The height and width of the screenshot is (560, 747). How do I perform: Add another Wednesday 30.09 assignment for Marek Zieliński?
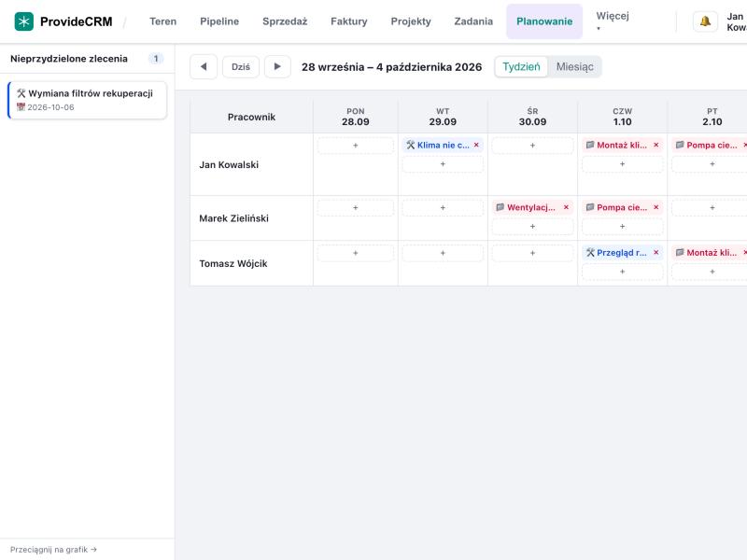532,226
